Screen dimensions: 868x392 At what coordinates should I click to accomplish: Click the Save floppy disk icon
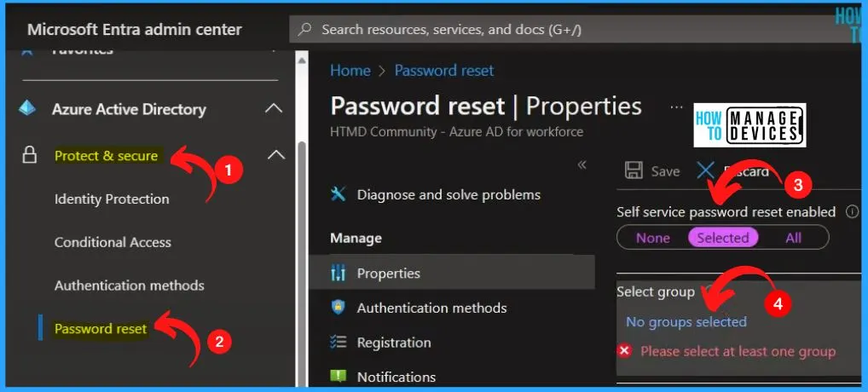point(634,170)
